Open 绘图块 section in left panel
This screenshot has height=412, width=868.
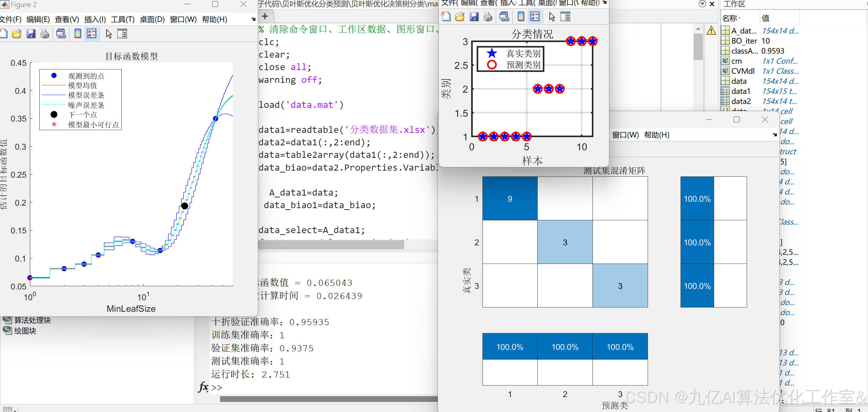click(x=25, y=331)
